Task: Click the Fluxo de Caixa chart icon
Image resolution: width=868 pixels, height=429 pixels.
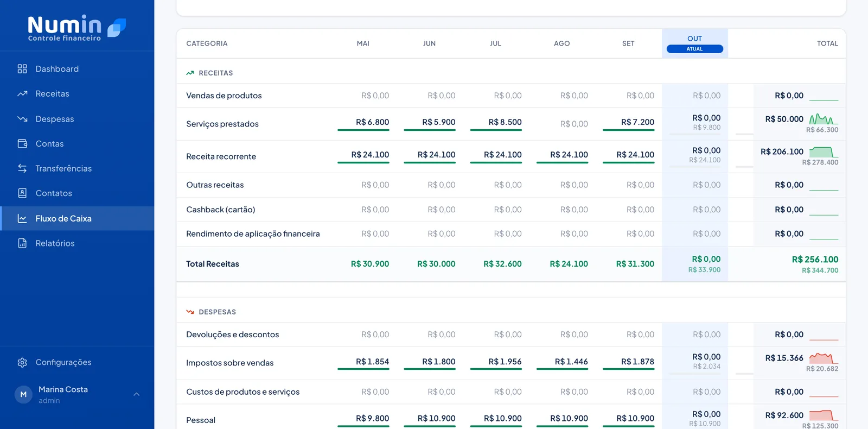Action: (x=22, y=218)
